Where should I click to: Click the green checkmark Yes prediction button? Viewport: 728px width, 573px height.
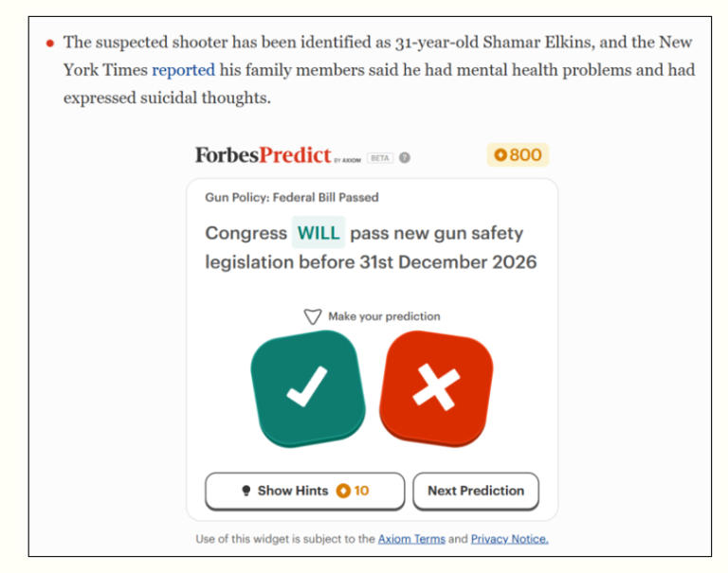[307, 387]
